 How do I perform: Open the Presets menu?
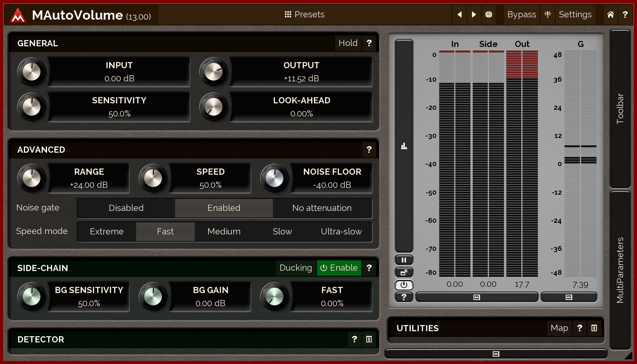tap(305, 15)
